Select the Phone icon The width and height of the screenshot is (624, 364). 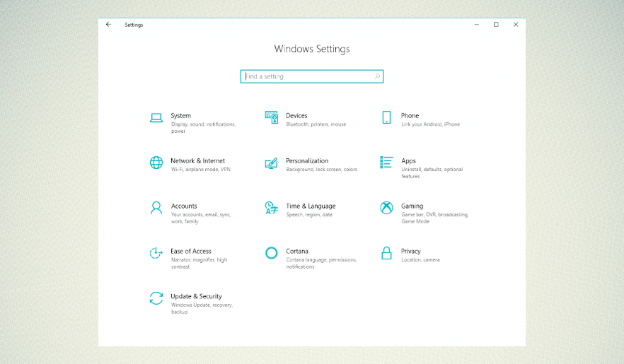tap(386, 117)
